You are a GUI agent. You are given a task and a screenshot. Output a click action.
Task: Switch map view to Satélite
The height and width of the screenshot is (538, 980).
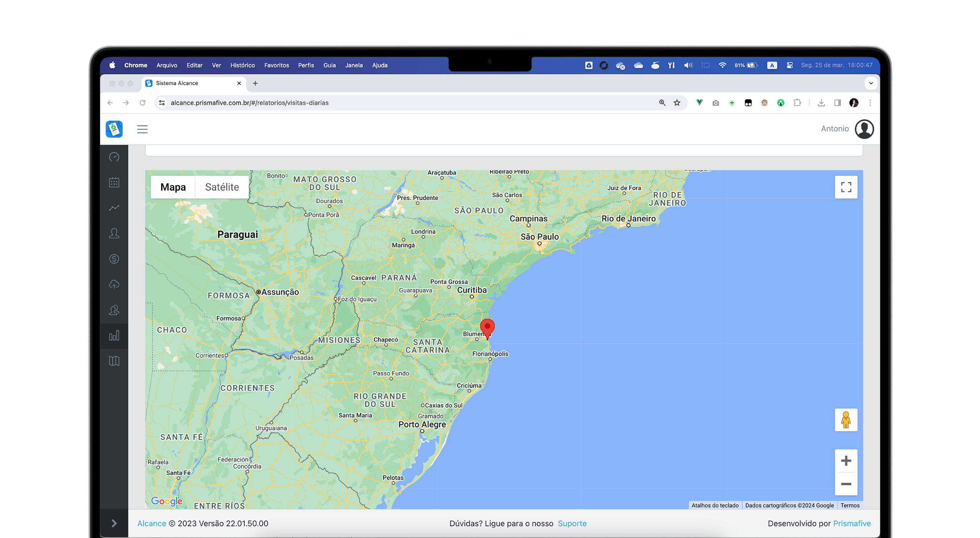(x=222, y=187)
